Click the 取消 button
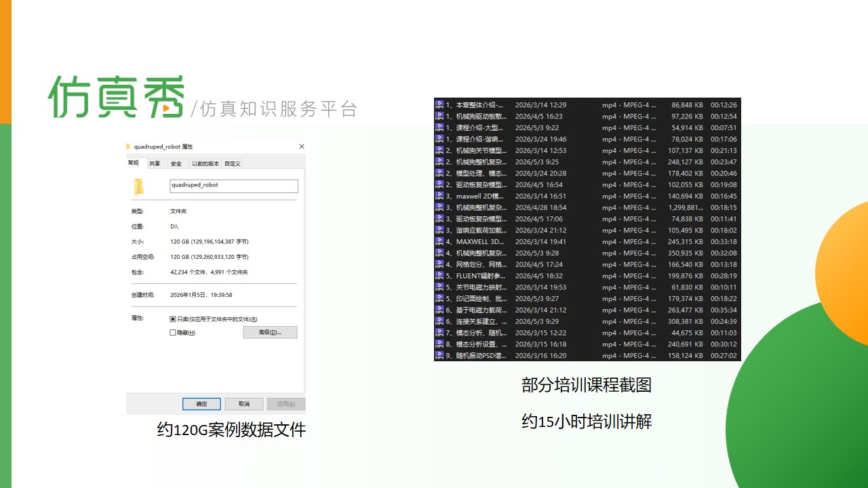Screen dimensions: 868x488 pos(244,404)
